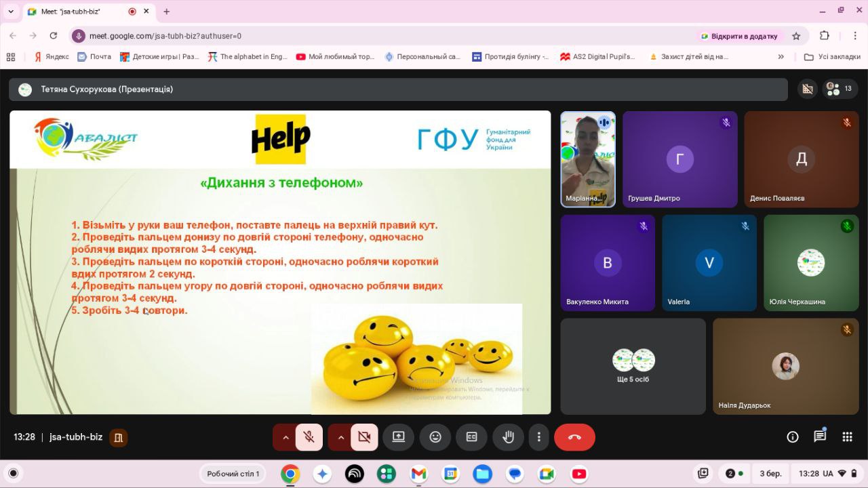This screenshot has width=868, height=488.
Task: Open the chat with everyone panel
Action: 820,437
